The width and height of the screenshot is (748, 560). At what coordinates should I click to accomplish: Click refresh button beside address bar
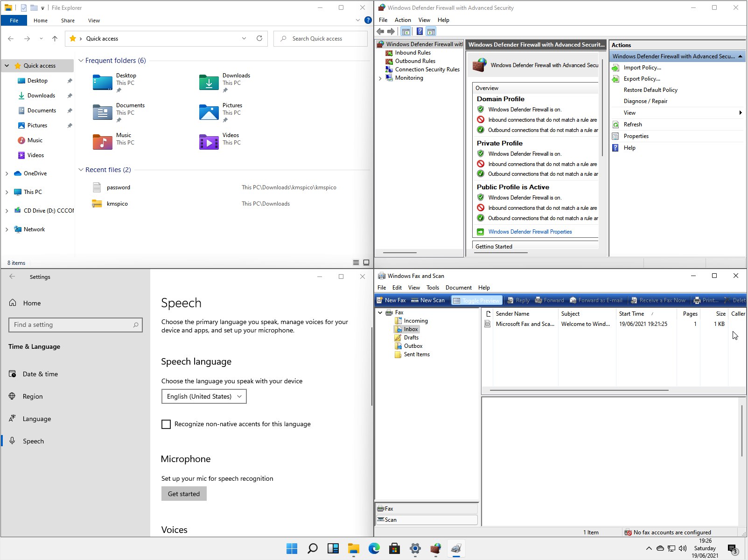tap(259, 39)
